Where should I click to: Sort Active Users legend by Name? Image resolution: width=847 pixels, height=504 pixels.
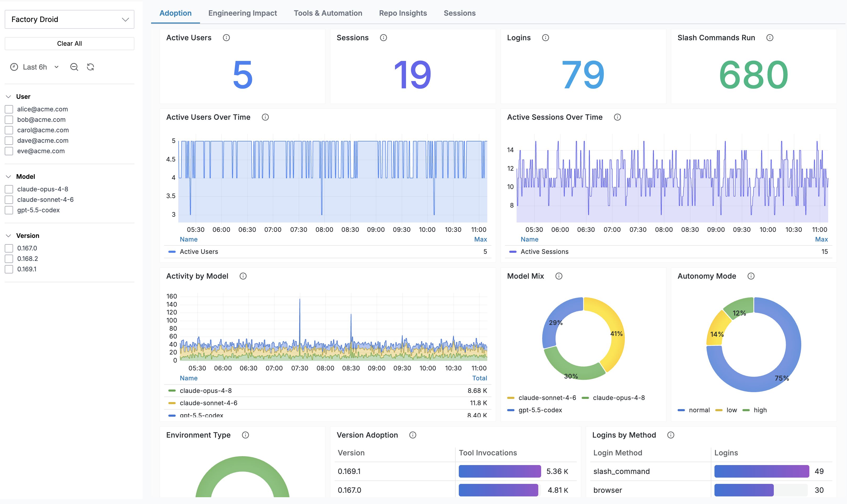tap(188, 239)
